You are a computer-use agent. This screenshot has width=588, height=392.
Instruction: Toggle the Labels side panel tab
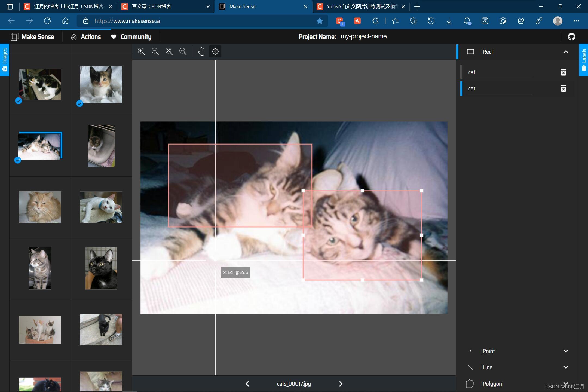tap(584, 60)
